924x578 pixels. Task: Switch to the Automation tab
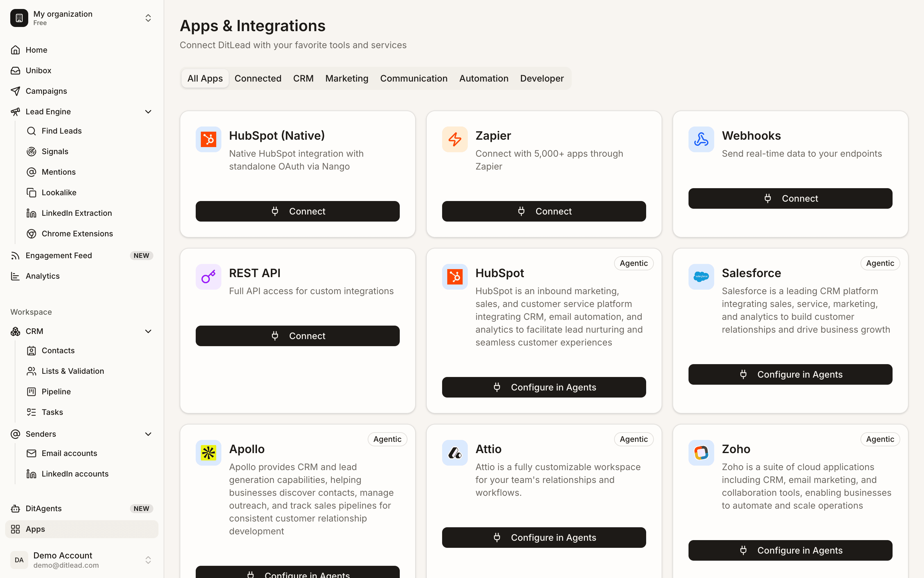pyautogui.click(x=484, y=78)
